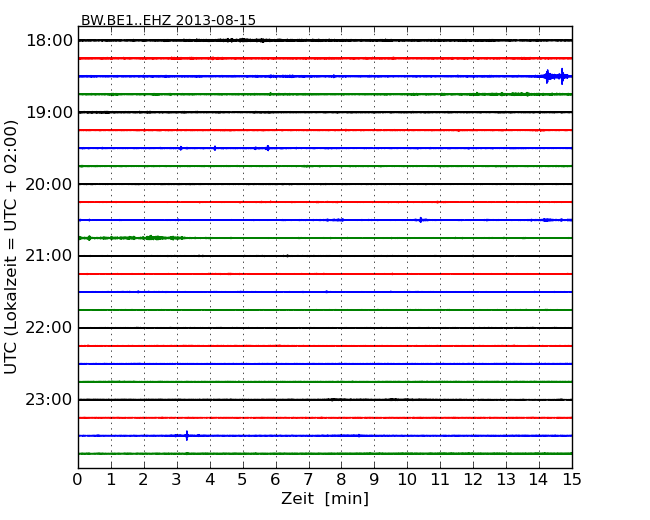650x520 pixels.
Task: Click the 22:00 time axis label
Action: point(49,328)
